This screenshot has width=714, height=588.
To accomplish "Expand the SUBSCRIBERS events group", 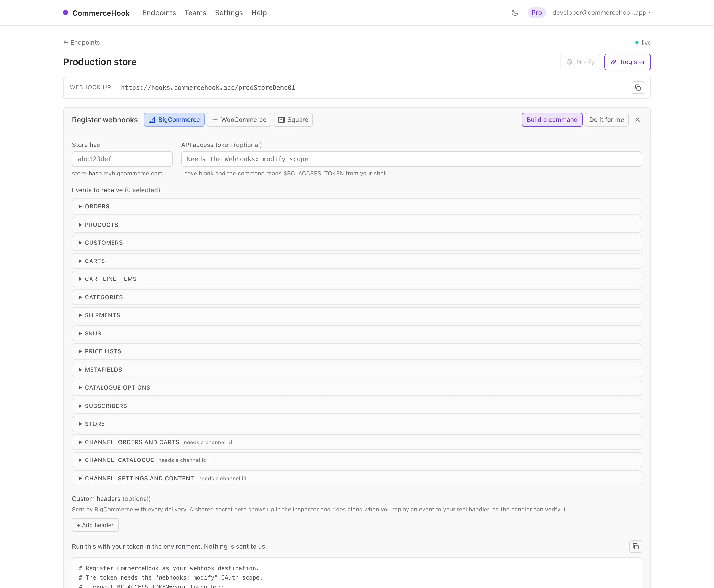I will (357, 406).
